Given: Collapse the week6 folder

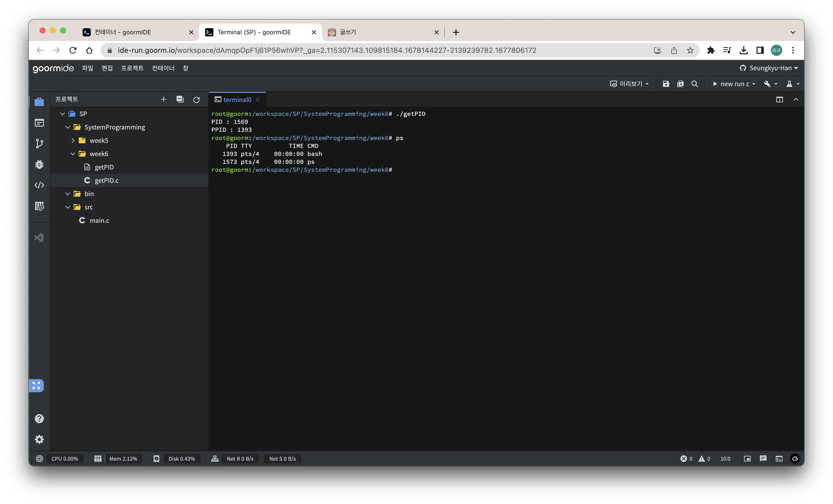Looking at the screenshot, I should pos(73,154).
